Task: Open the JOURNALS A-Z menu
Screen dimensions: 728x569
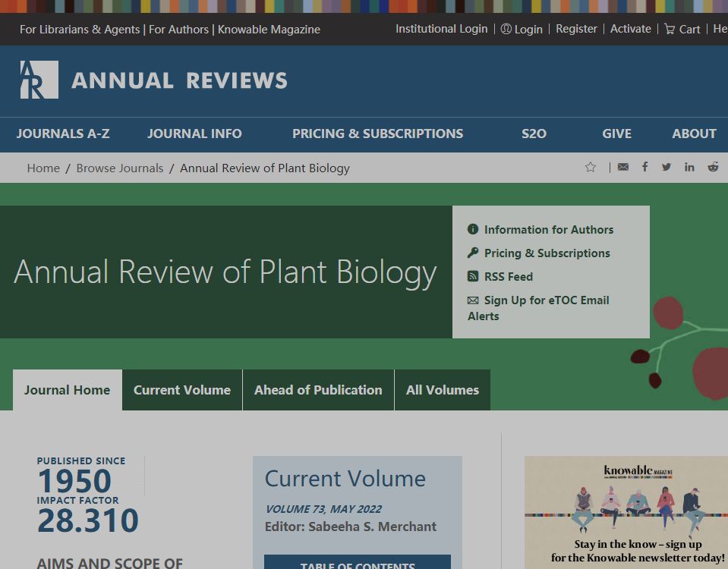Action: click(x=63, y=134)
